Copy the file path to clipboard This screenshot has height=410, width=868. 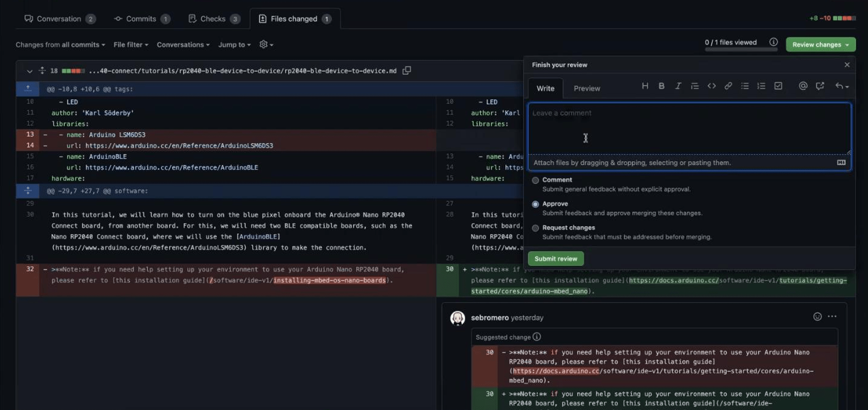point(406,71)
